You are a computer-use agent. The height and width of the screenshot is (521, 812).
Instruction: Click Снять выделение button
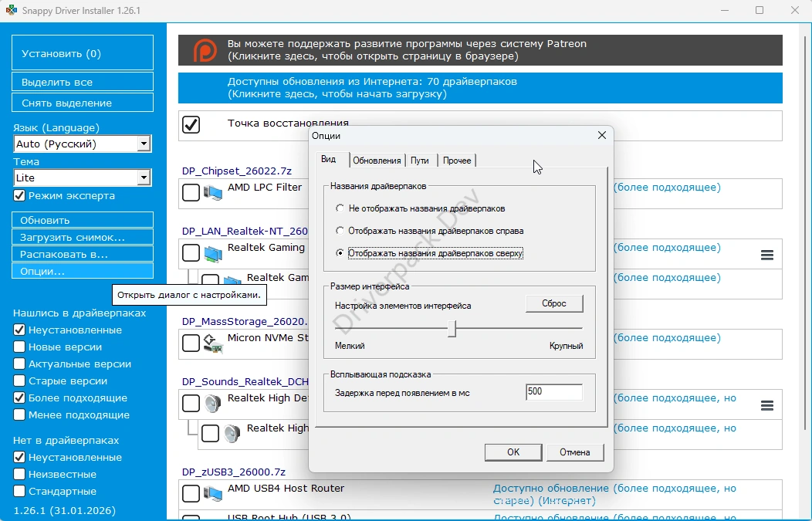(x=83, y=103)
